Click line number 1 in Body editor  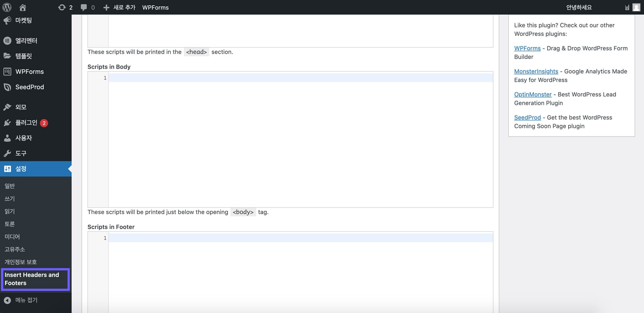105,78
